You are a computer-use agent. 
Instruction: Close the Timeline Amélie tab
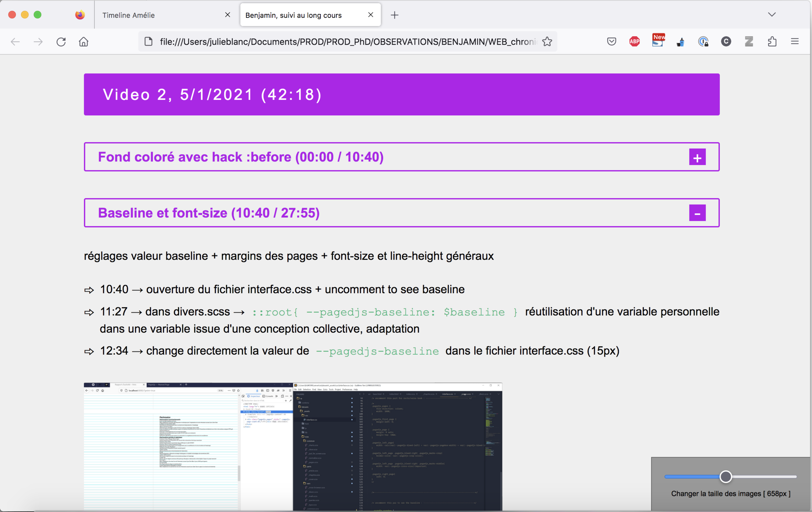coord(227,15)
